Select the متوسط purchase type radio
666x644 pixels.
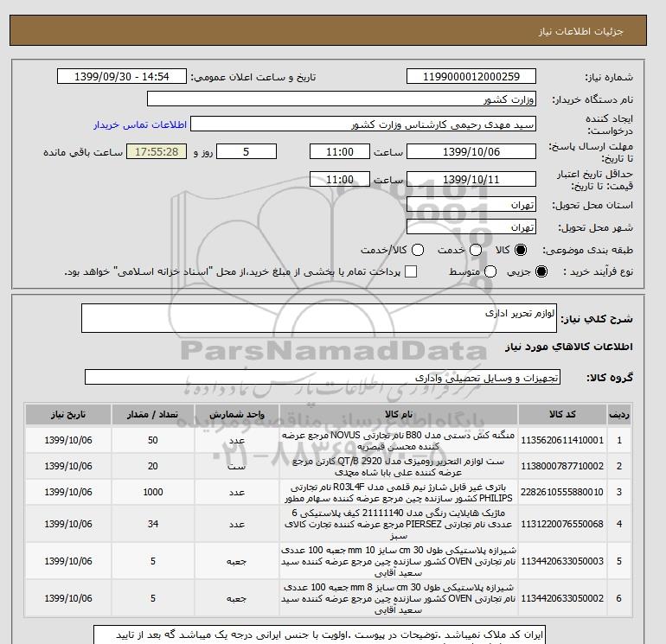490,271
